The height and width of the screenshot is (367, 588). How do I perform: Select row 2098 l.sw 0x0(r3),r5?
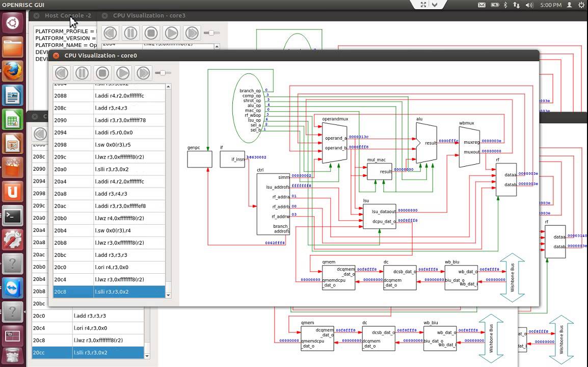point(109,144)
